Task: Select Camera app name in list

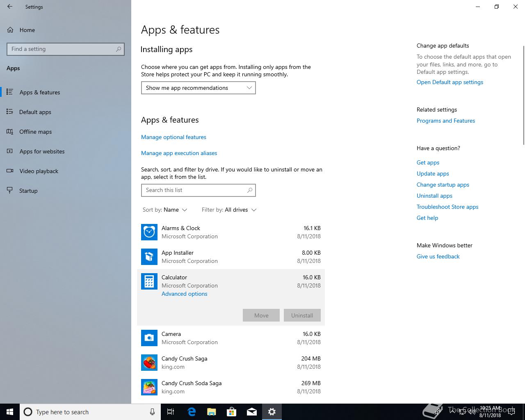Action: (171, 334)
